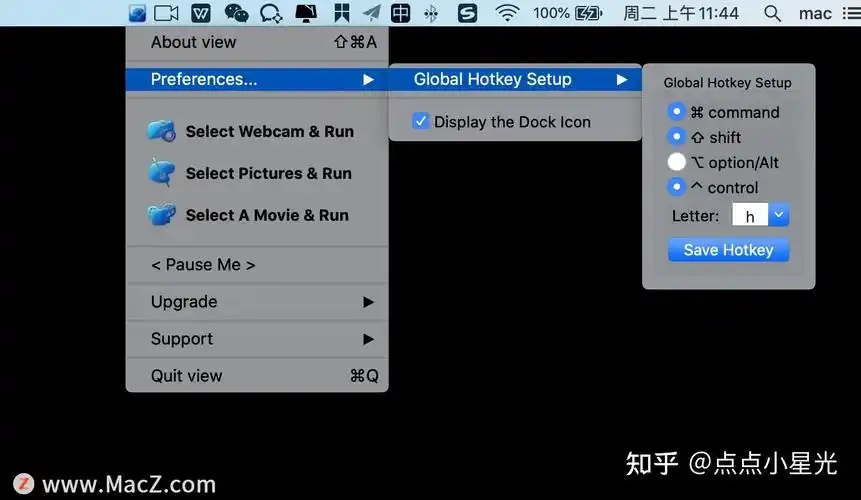Toggle the control modifier radio button
The width and height of the screenshot is (861, 500).
coord(676,187)
